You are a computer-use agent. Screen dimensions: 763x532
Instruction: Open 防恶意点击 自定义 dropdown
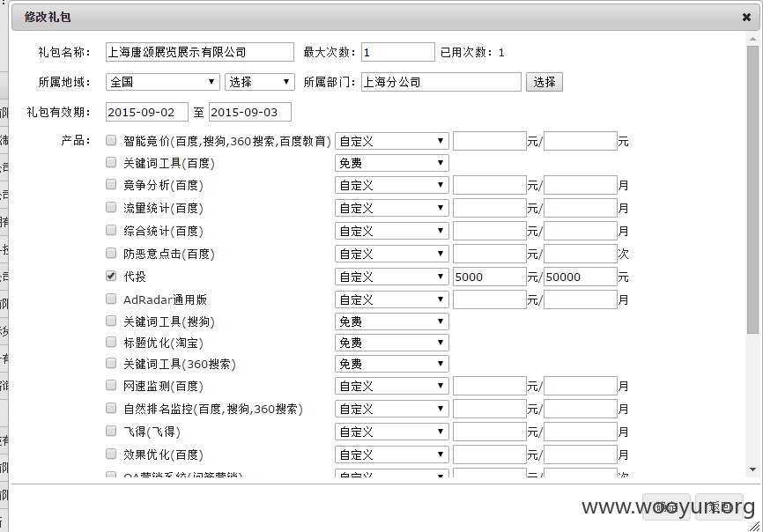(x=392, y=254)
